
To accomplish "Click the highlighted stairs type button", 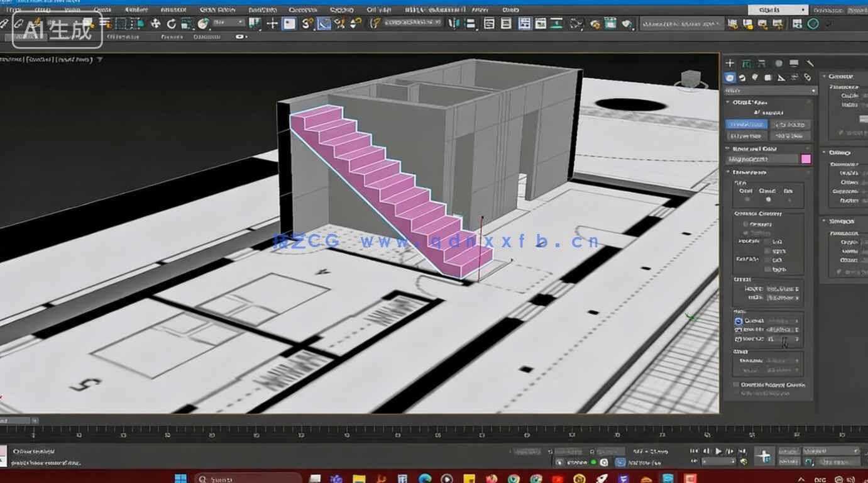I will tap(747, 124).
